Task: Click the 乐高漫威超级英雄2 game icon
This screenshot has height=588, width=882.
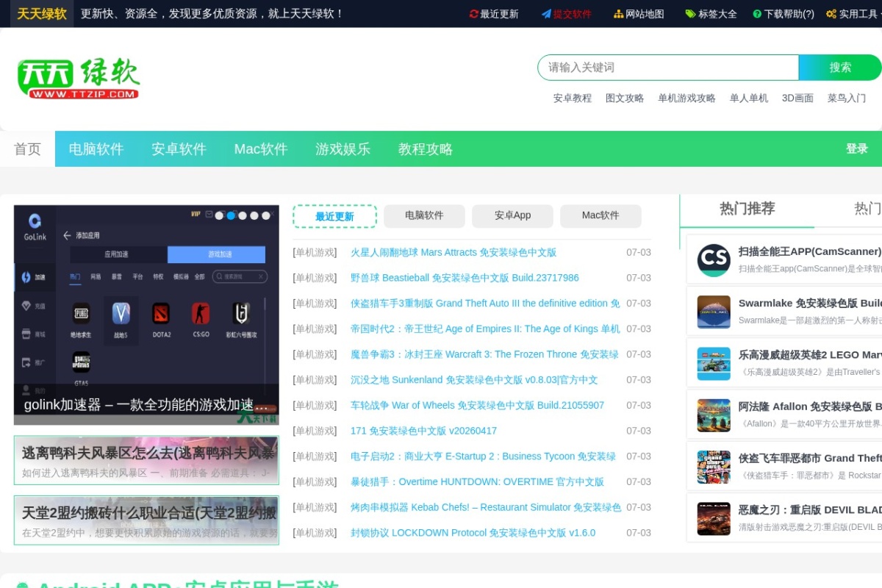Action: 714,364
